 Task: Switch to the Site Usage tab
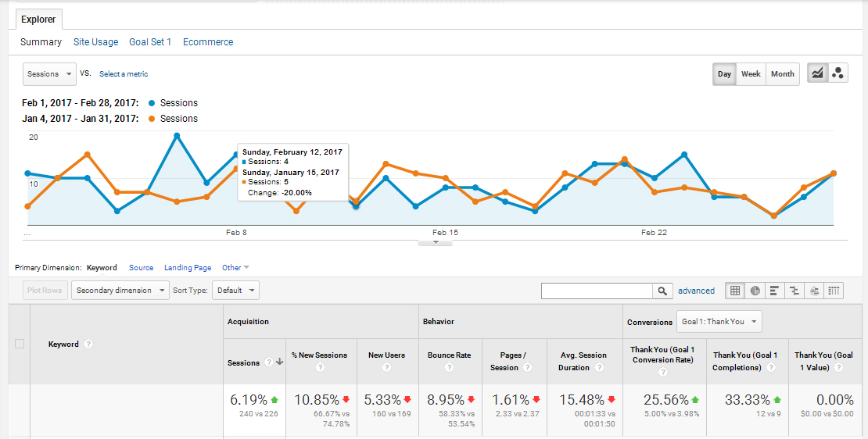95,42
